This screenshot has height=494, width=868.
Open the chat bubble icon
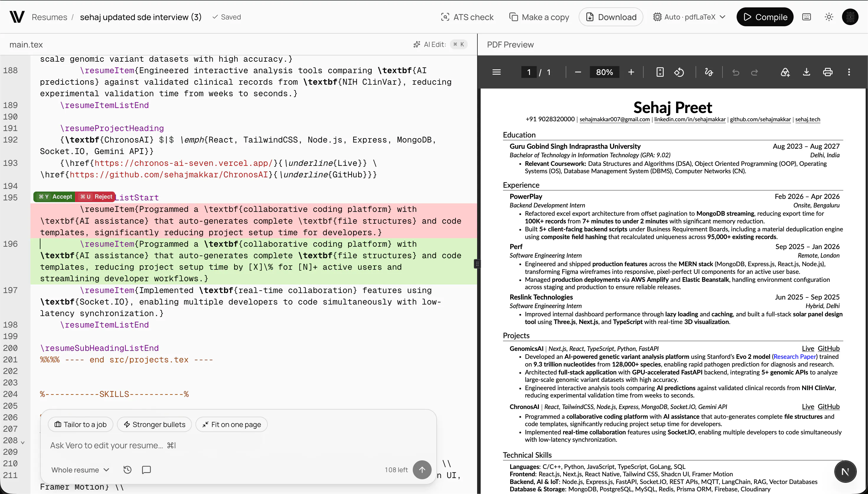(x=146, y=470)
